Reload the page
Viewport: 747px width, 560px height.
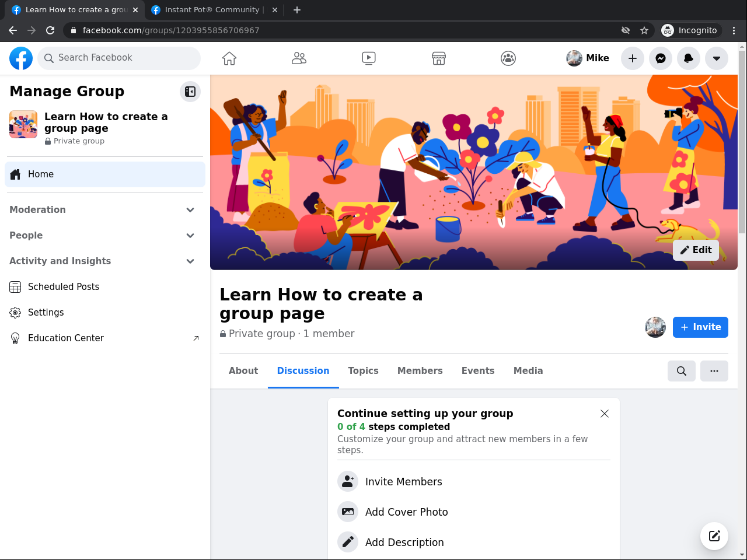50,30
